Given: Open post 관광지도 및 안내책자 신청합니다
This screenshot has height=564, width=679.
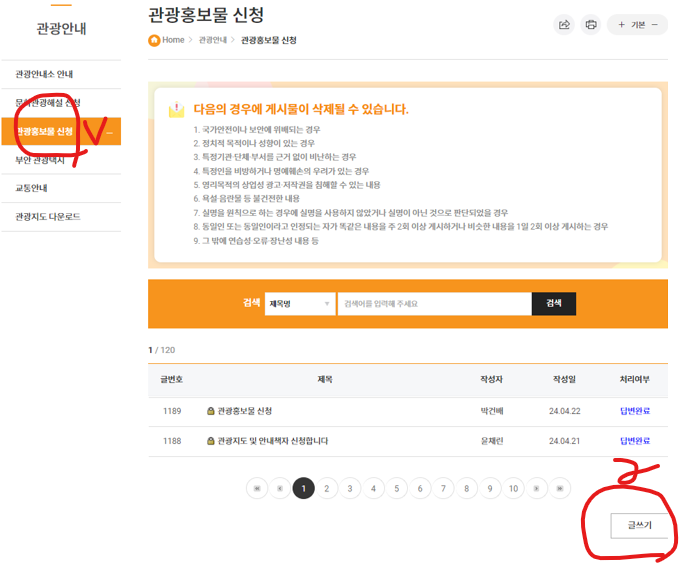Looking at the screenshot, I should coord(273,441).
